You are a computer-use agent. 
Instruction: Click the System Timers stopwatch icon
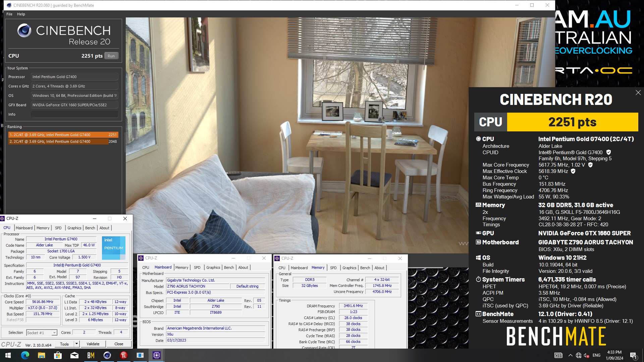tap(478, 279)
